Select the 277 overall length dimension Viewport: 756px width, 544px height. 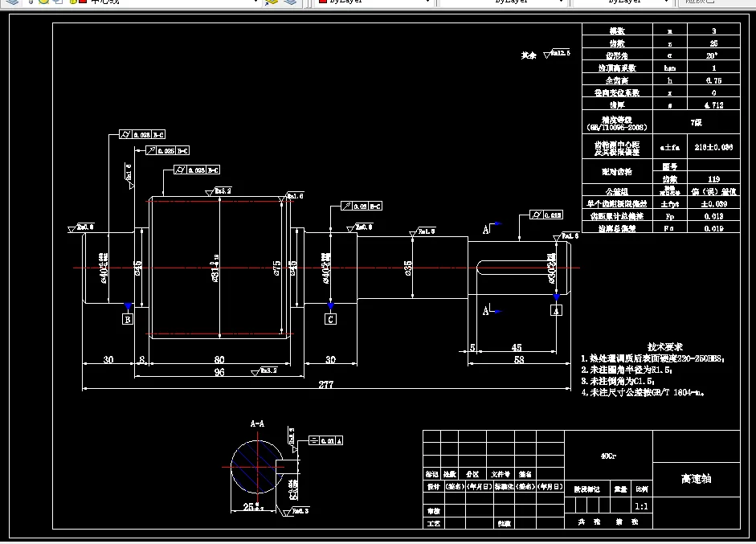(x=326, y=384)
